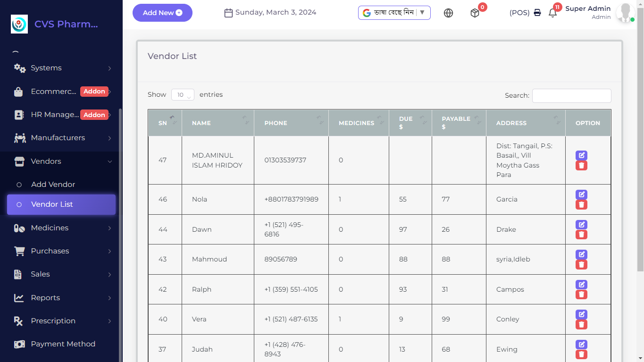Sort the table by Name column
Screen dimensions: 644x362
[218, 123]
